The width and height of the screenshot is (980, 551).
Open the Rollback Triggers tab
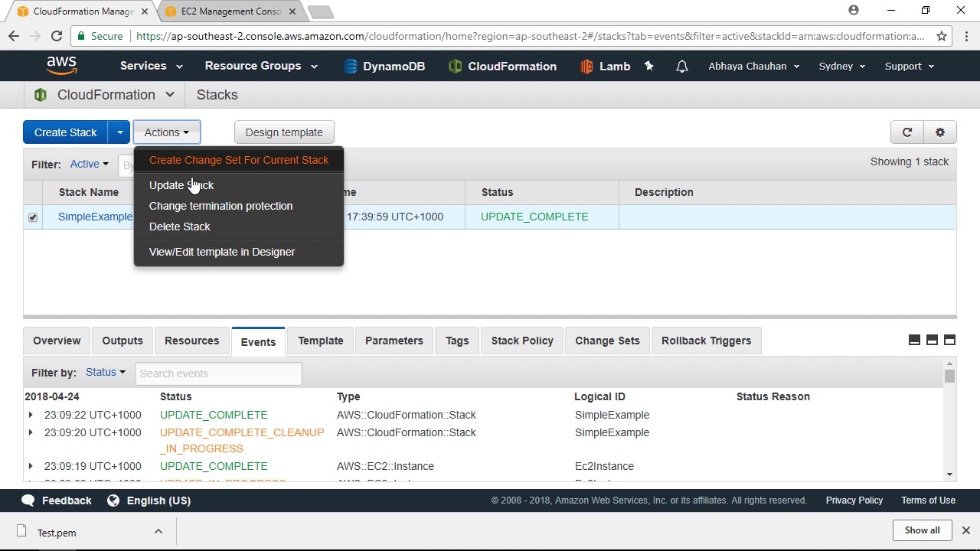click(706, 341)
